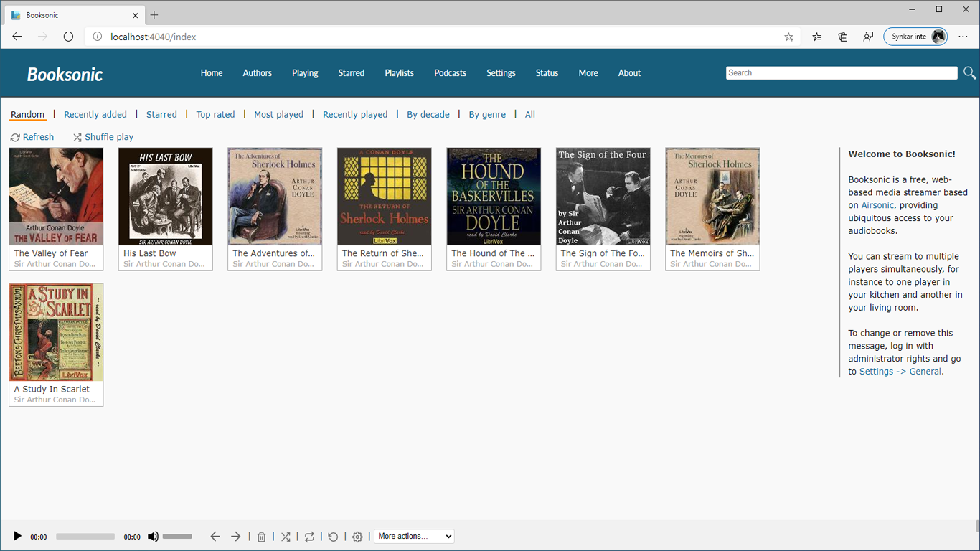Open The Valley of Fear cover
This screenshot has width=980, height=551.
pos(56,197)
